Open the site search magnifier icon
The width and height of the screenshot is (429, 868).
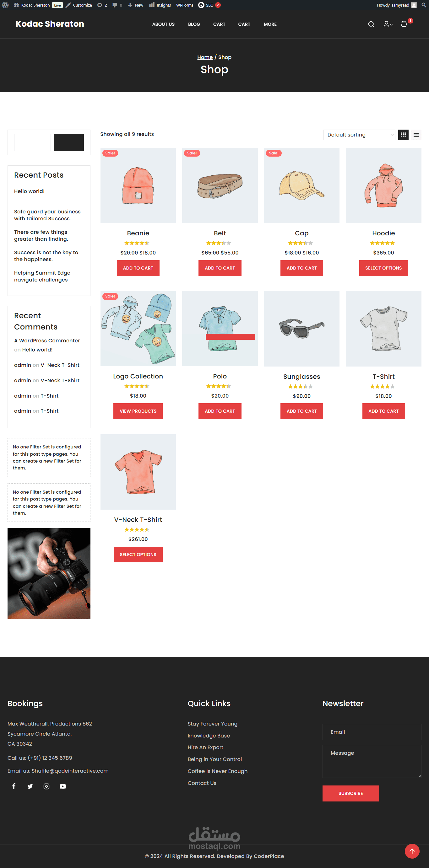(x=371, y=24)
